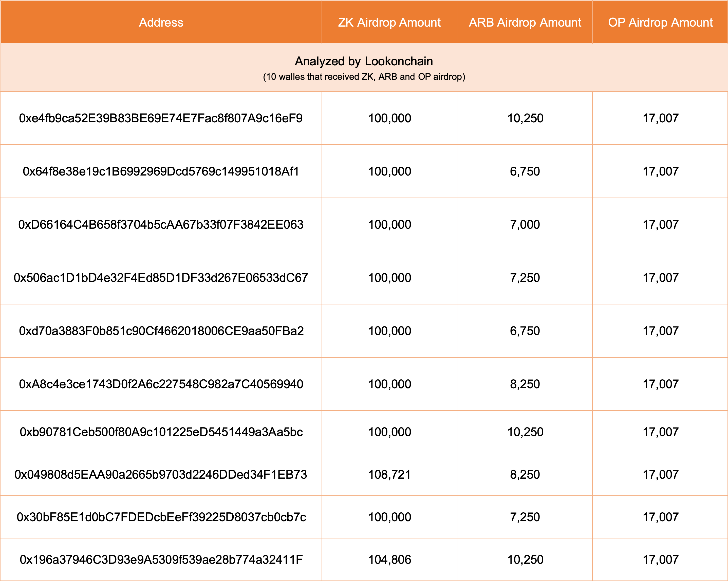Click the Address column header
This screenshot has height=581, width=728.
161,22
